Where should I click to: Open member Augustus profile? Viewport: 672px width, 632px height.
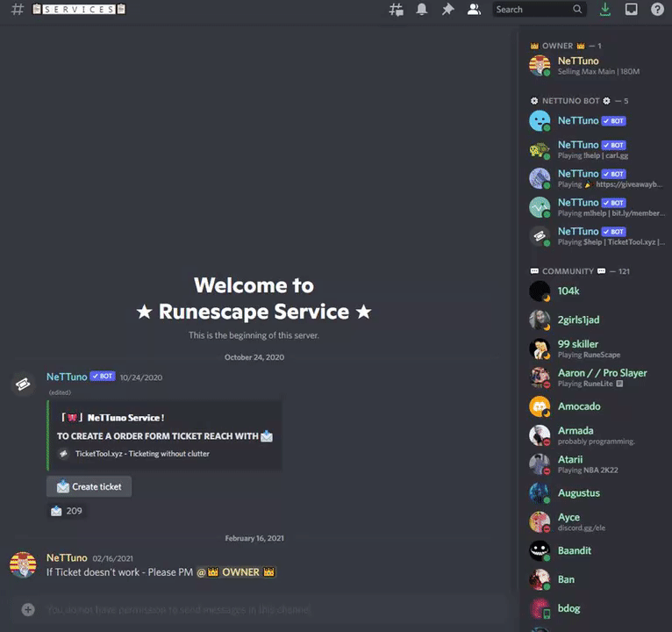tap(597, 493)
